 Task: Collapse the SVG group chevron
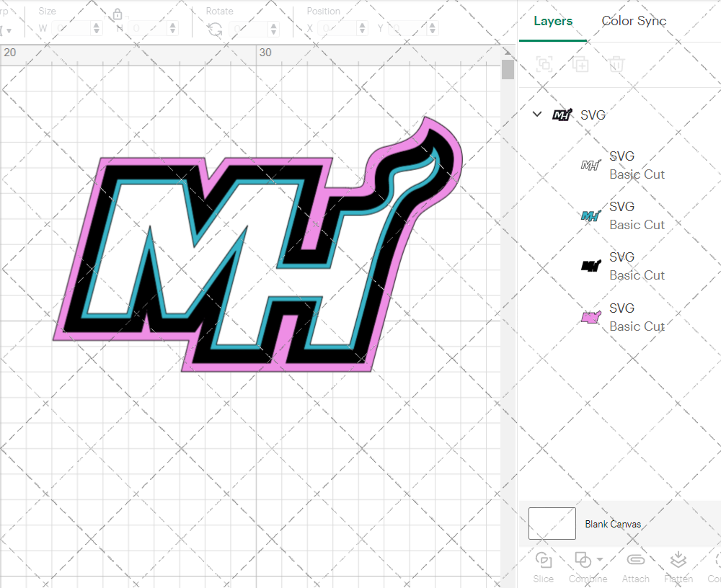(536, 114)
